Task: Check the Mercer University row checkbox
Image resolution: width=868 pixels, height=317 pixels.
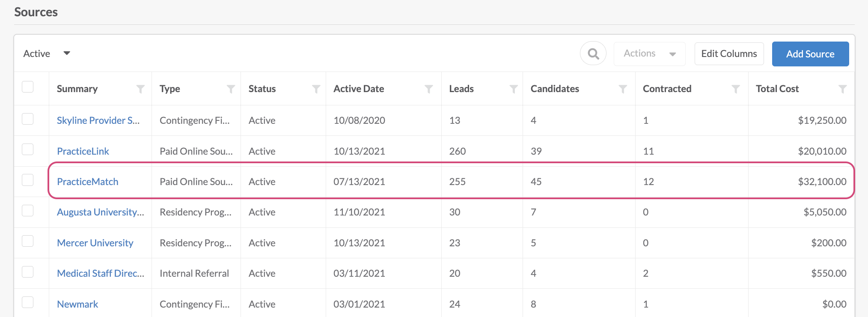Action: click(x=28, y=241)
